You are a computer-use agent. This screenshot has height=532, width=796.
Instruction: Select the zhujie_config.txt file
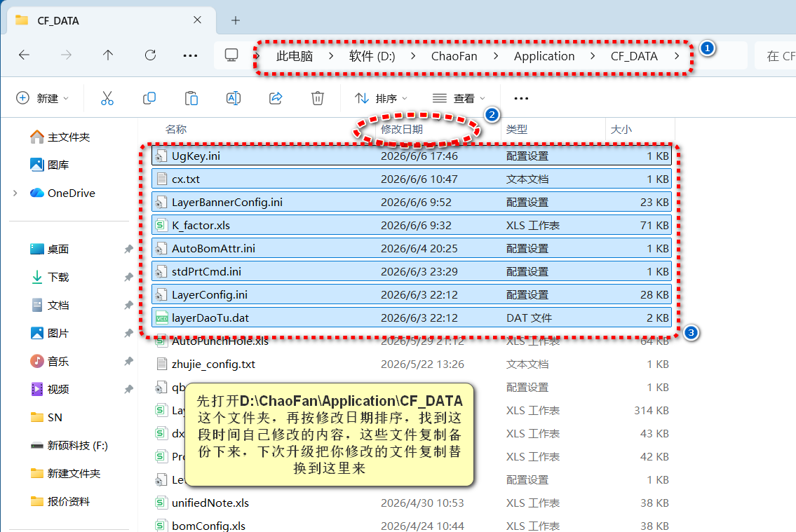(x=411, y=364)
